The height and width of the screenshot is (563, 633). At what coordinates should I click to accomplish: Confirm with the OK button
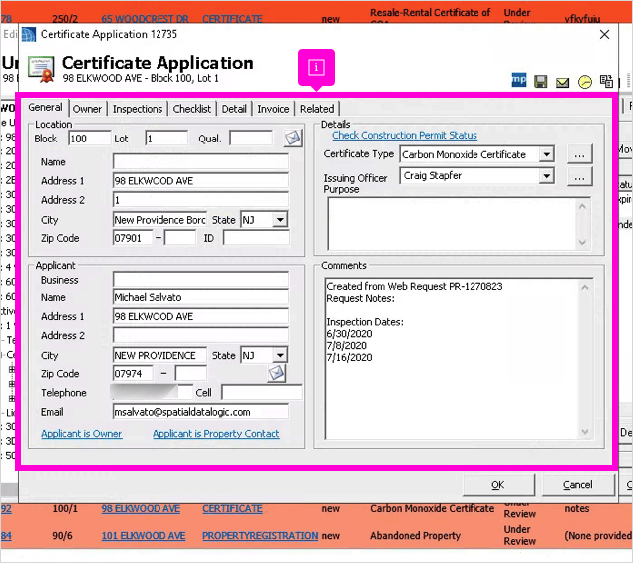499,485
